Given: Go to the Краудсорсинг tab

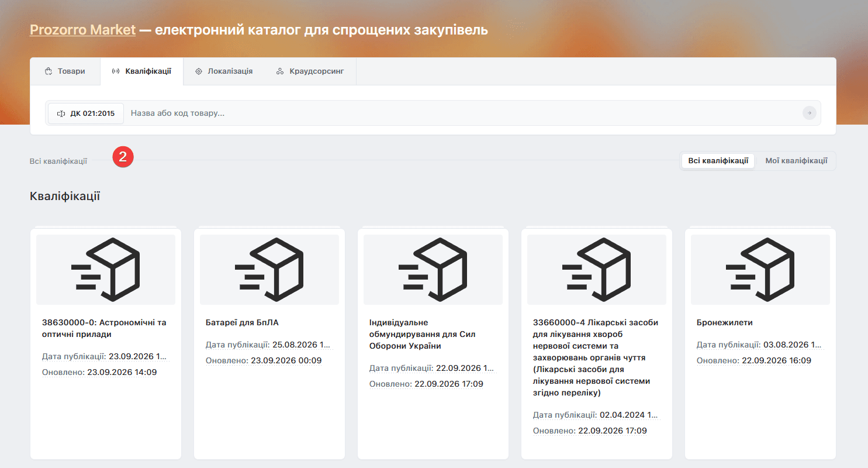Looking at the screenshot, I should (x=310, y=71).
